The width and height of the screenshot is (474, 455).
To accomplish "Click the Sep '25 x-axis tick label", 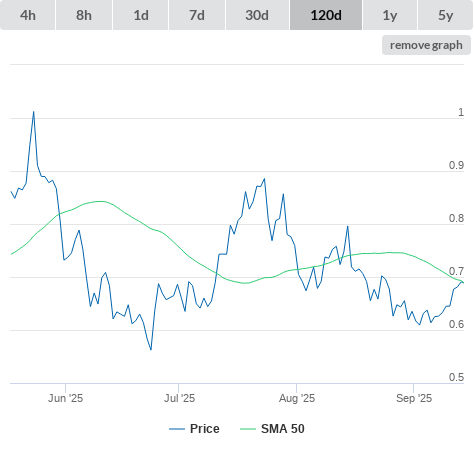I will pos(414,398).
